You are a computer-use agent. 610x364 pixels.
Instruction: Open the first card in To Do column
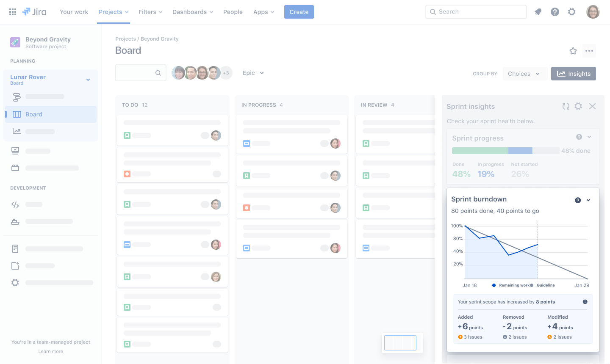(x=172, y=130)
